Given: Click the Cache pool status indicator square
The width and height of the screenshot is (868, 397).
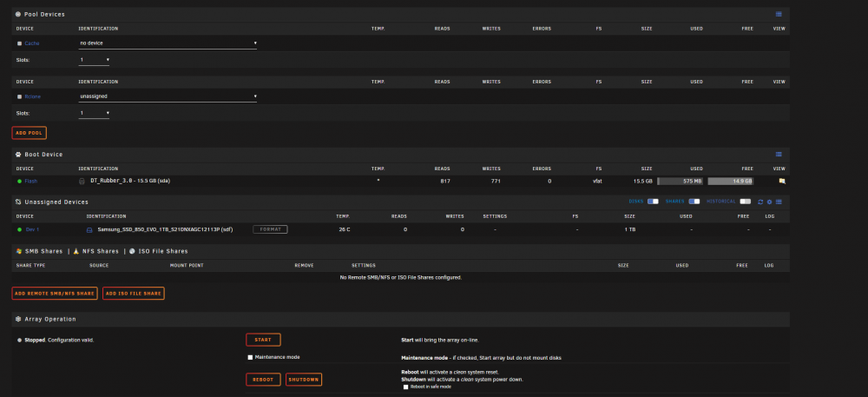Looking at the screenshot, I should pos(19,43).
